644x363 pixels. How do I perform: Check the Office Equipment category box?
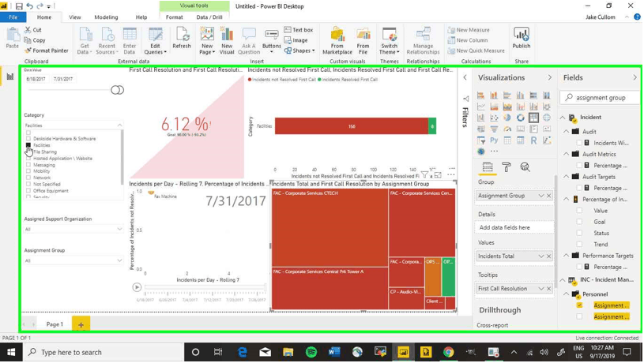(28, 191)
